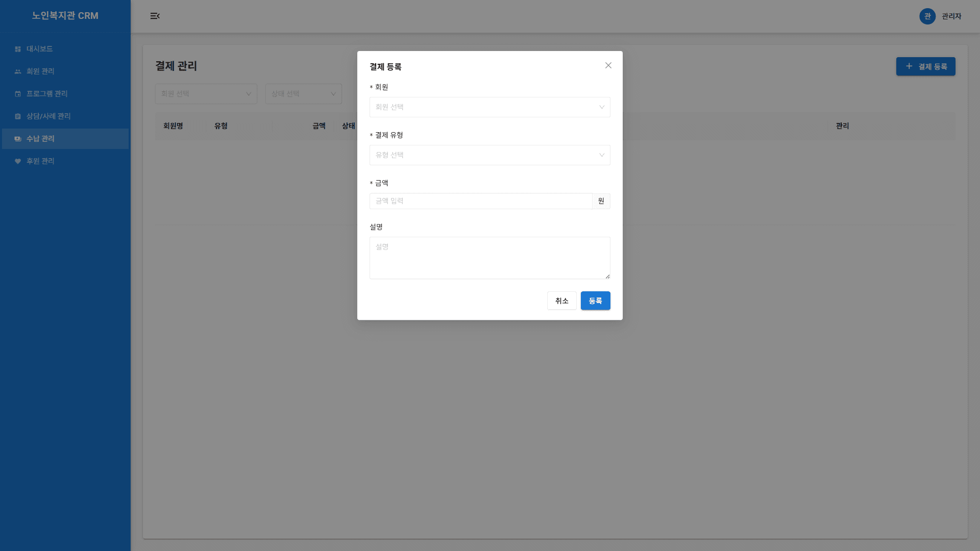980x551 pixels.
Task: Click the sponsorship heart icon
Action: [18, 161]
